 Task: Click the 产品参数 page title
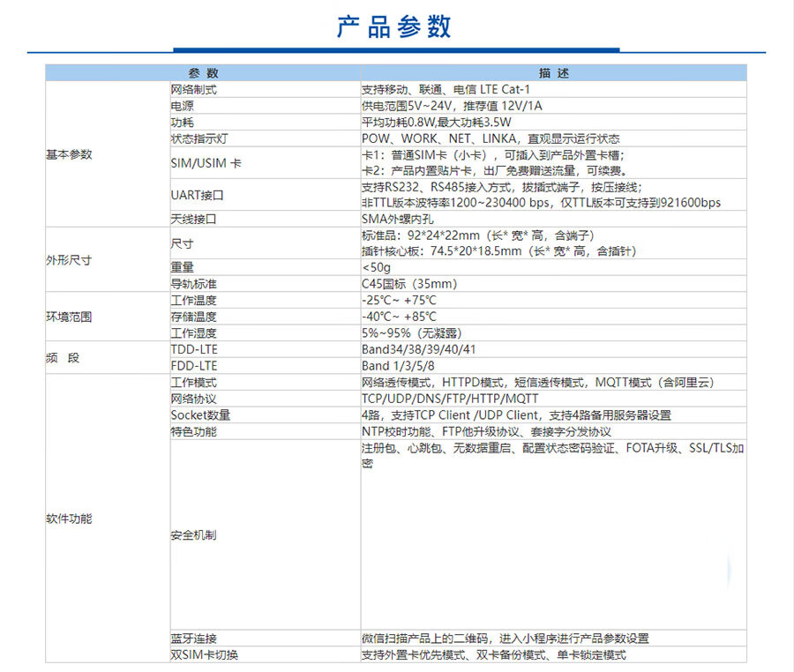pos(393,26)
